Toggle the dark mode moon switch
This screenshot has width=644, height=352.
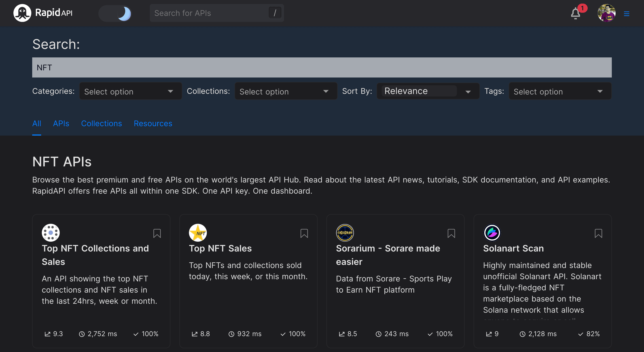click(115, 13)
